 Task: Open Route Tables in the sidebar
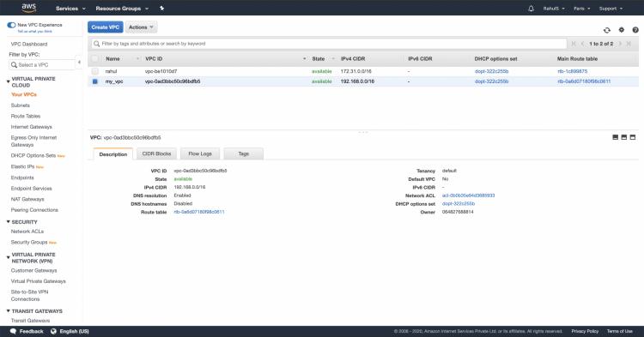26,116
